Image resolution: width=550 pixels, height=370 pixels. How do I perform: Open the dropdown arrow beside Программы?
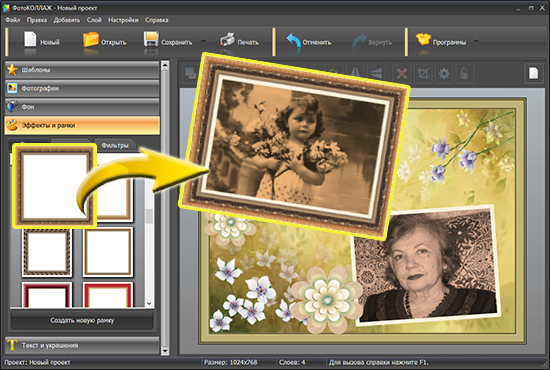[x=476, y=41]
